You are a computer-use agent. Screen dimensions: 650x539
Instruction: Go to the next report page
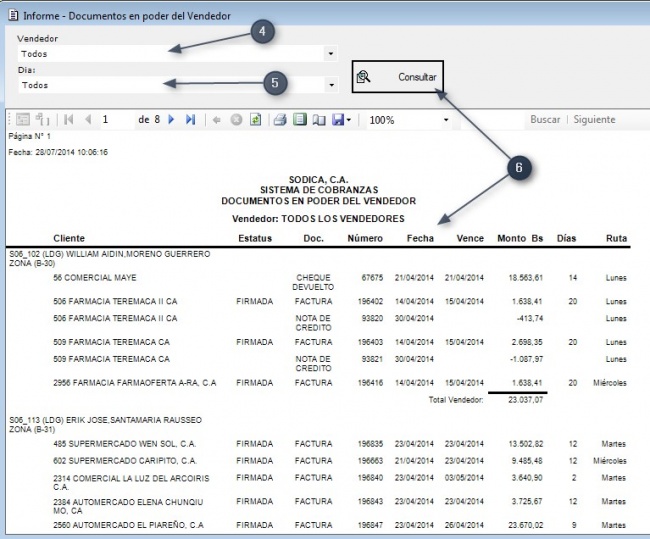tap(171, 120)
